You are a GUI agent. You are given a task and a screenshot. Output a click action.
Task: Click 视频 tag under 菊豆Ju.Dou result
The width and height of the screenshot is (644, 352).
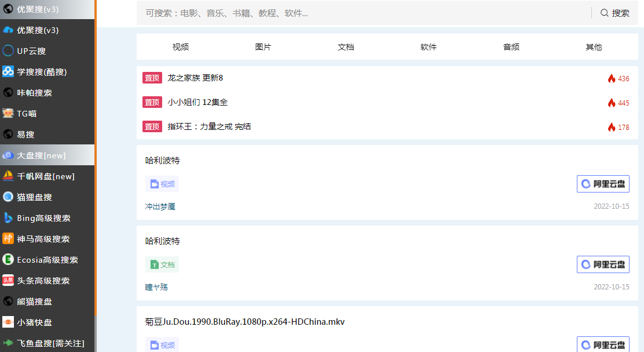(162, 345)
